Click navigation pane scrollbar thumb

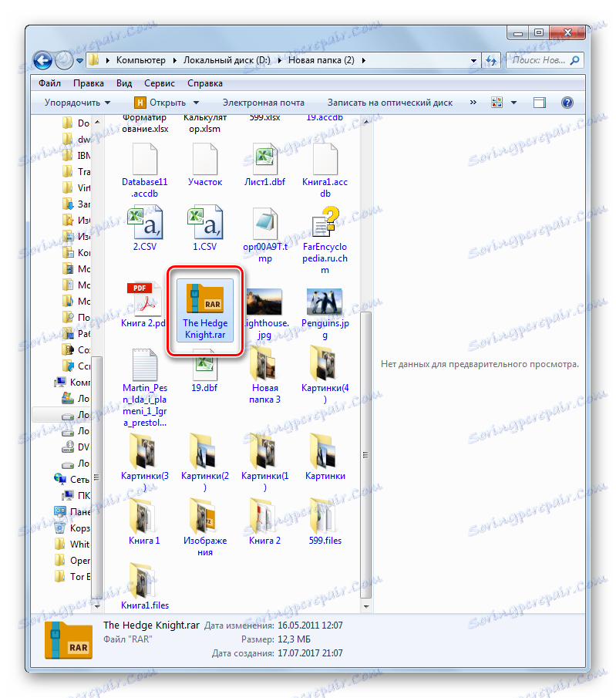[96, 479]
